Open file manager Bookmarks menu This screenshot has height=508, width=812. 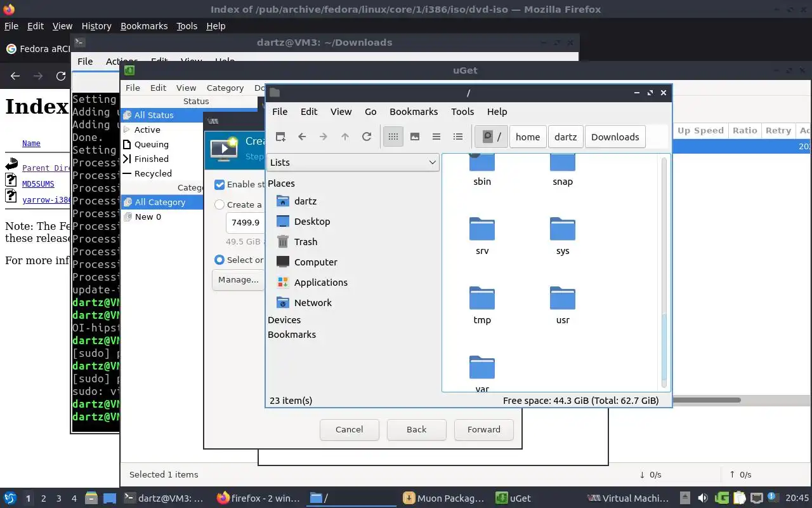point(414,112)
